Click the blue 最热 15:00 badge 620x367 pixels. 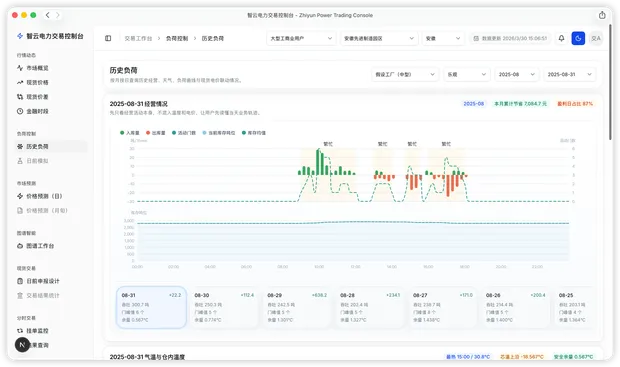pyautogui.click(x=468, y=357)
